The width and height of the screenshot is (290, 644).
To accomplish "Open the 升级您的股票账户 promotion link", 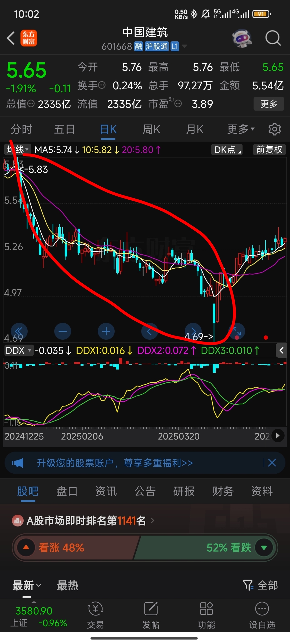I will pos(115,463).
